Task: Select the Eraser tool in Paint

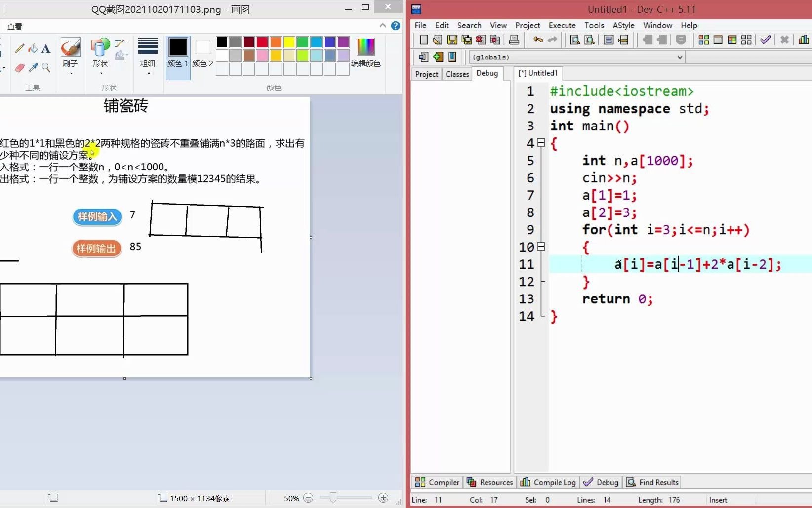Action: [20, 68]
